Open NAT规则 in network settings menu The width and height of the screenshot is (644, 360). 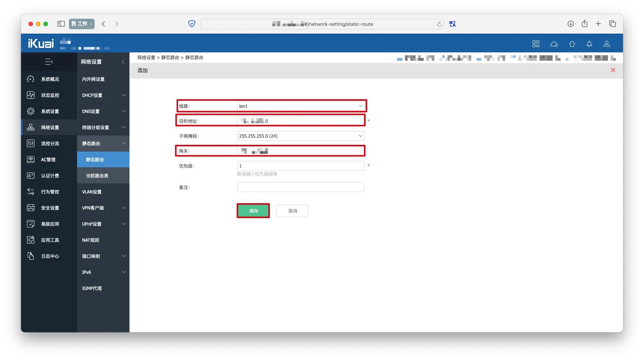91,240
